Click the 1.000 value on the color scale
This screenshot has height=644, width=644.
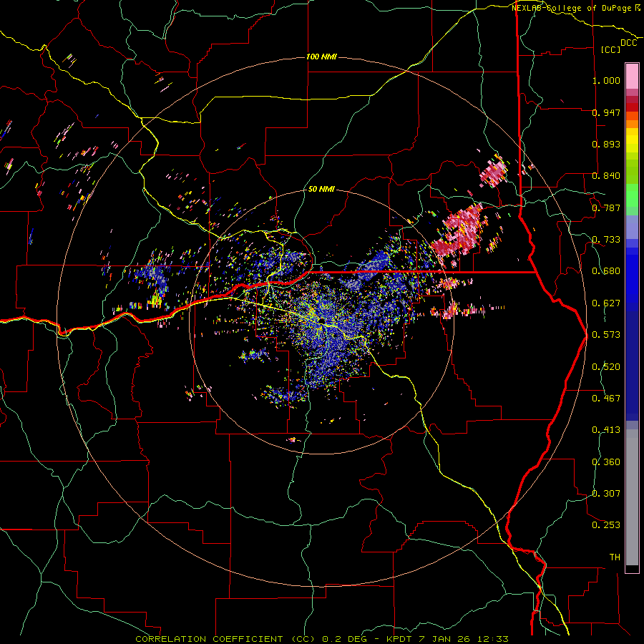(x=606, y=80)
